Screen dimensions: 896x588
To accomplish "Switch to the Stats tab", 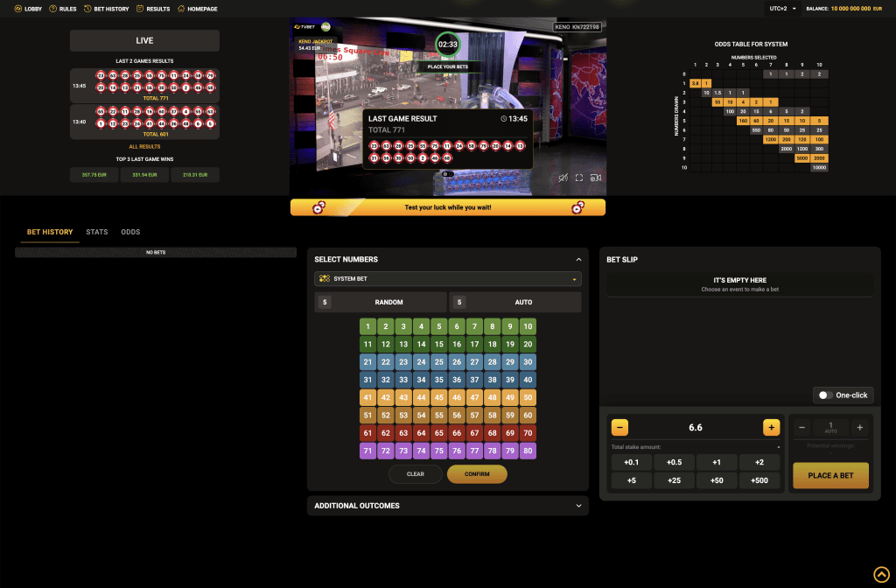I will click(97, 232).
